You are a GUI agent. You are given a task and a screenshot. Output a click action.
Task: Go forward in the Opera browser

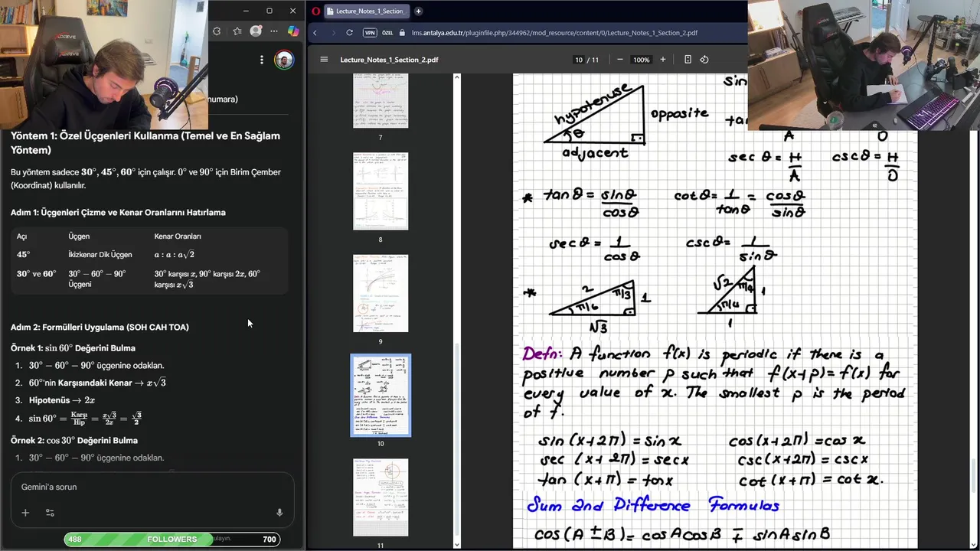[x=332, y=33]
